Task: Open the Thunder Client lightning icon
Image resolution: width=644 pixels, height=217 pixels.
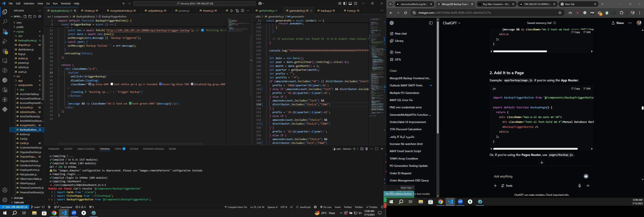Action: (5, 100)
